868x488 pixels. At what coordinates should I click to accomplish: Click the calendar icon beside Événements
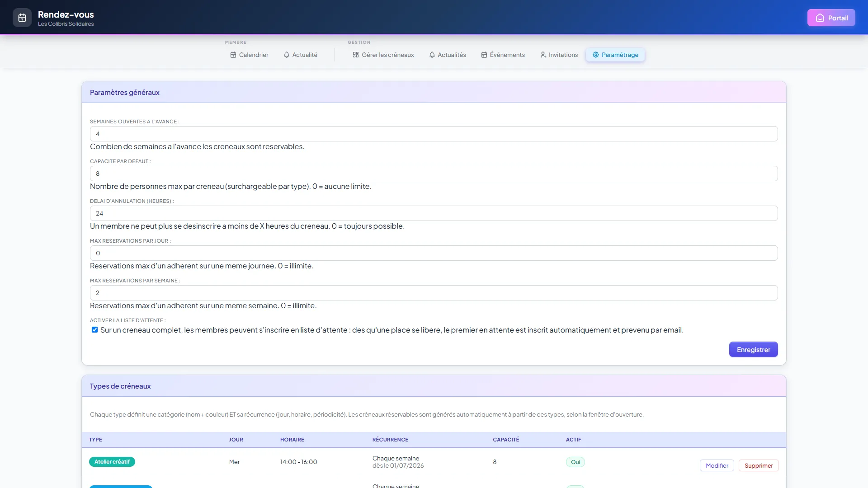click(484, 55)
